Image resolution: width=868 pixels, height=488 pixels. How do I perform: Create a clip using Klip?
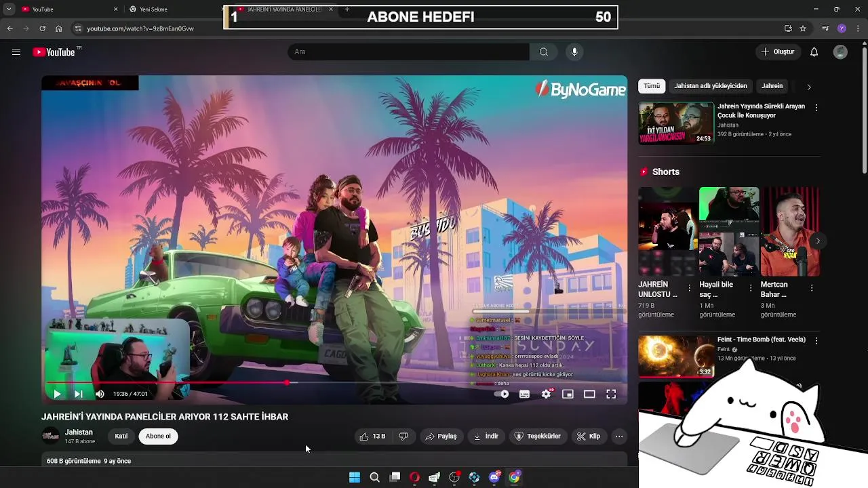tap(589, 436)
